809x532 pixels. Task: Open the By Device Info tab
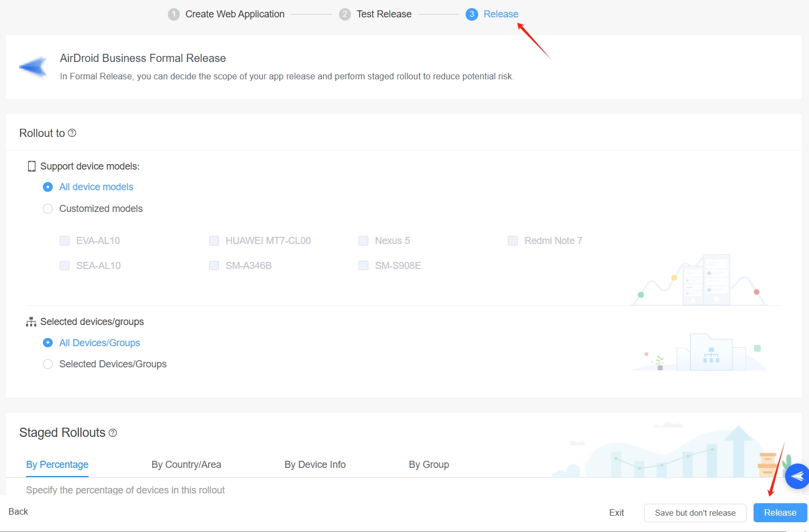tap(315, 465)
